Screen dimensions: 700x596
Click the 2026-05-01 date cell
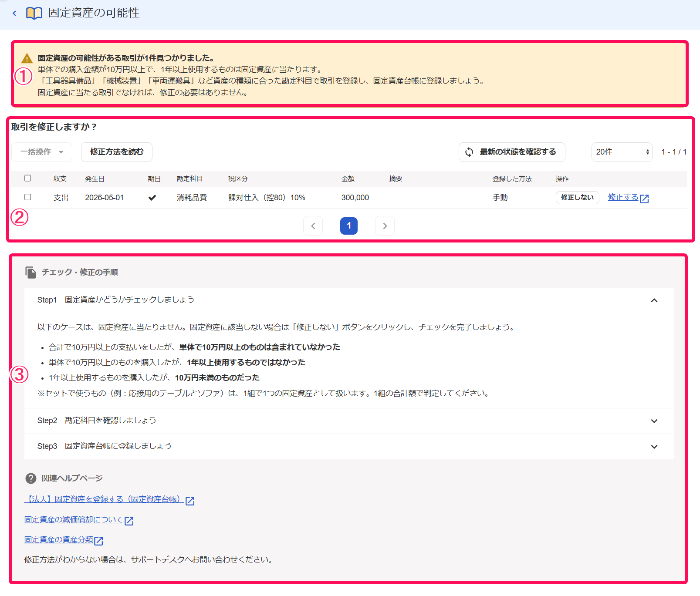coord(104,198)
